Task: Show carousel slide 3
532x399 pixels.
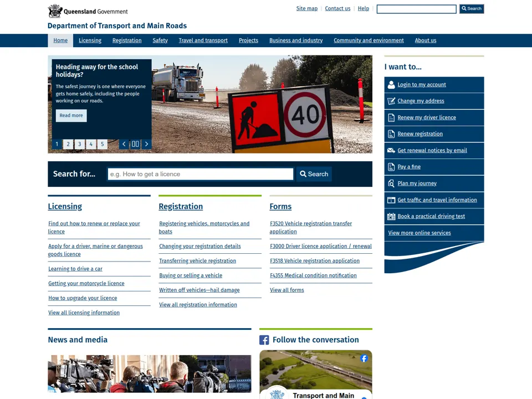Action: coord(80,144)
